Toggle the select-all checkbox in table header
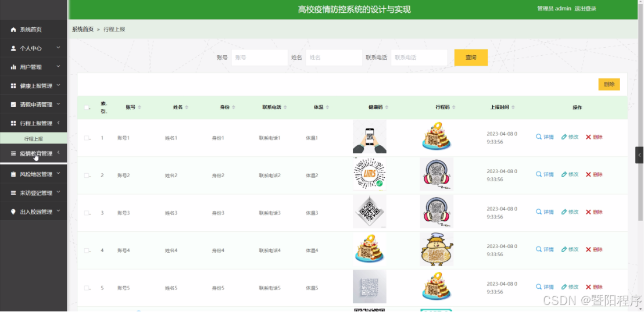 coord(87,107)
